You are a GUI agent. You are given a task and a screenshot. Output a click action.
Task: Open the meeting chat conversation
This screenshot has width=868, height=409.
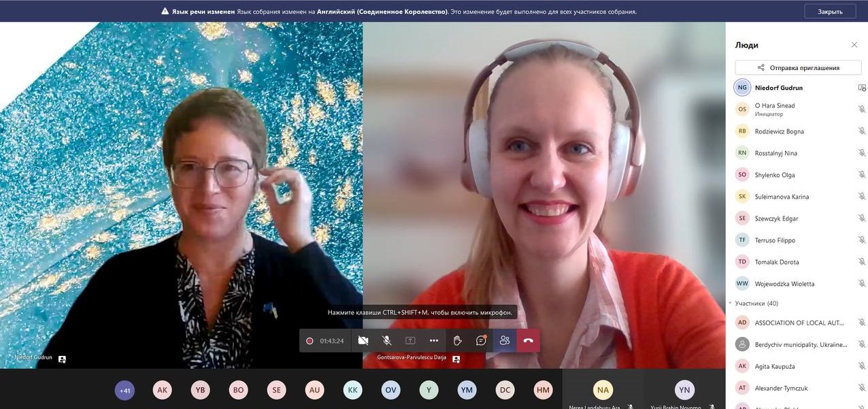click(x=481, y=340)
